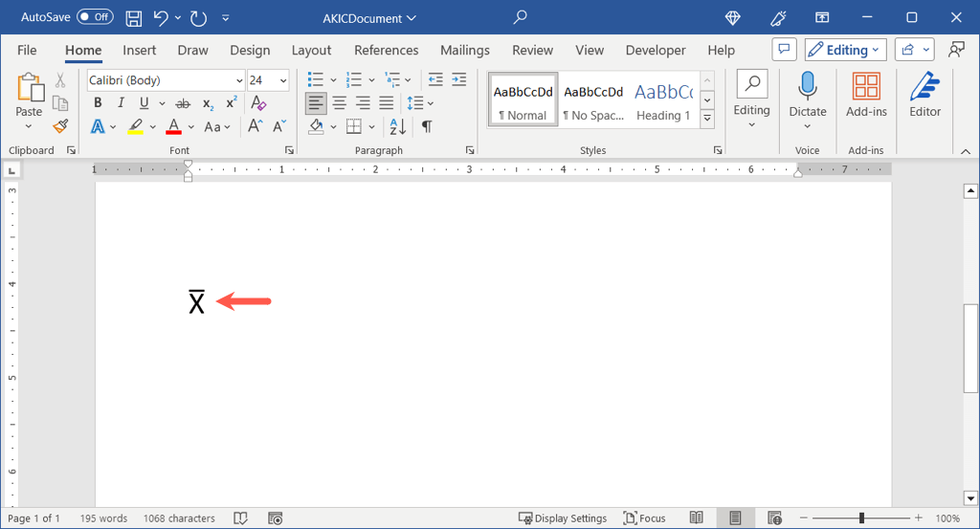Screen dimensions: 980x529
Task: Center align the text
Action: coord(340,103)
